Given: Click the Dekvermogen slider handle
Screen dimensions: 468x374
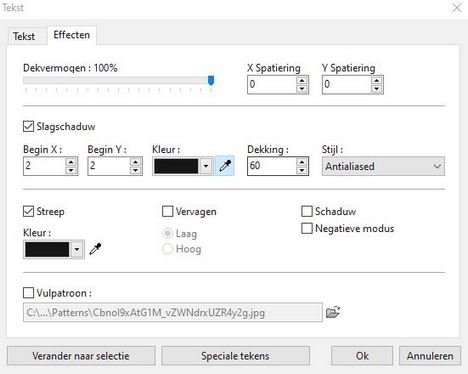Looking at the screenshot, I should tap(211, 81).
